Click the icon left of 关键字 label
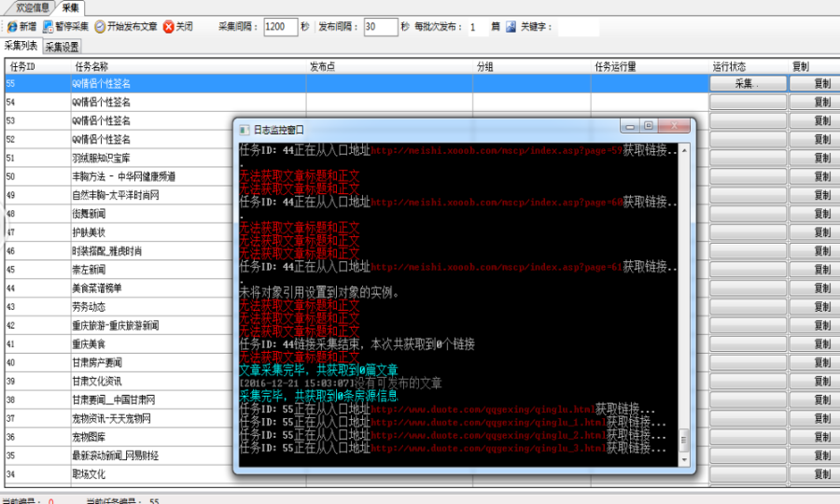 511,26
